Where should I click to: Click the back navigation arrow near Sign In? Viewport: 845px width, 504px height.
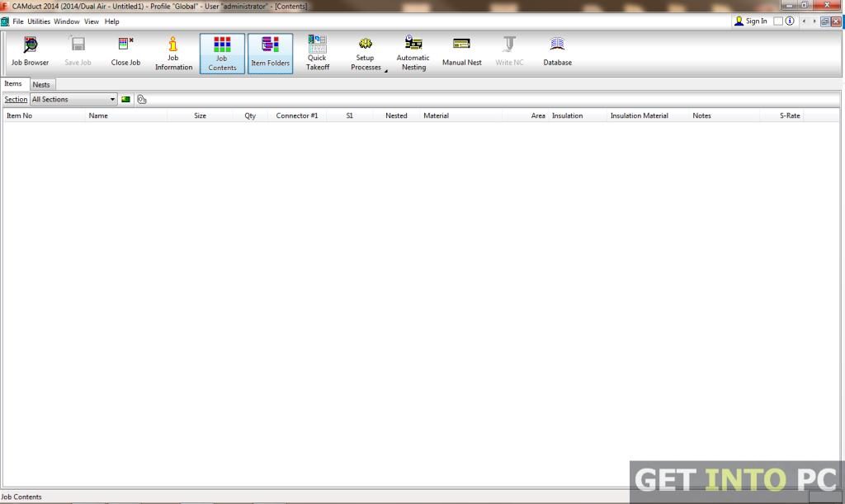click(805, 21)
